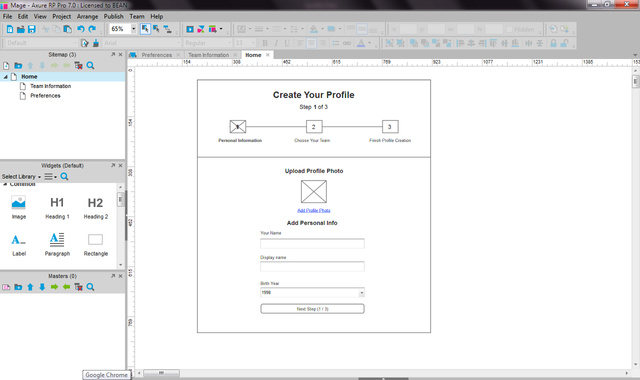Pick the Image widget from the library
This screenshot has width=640, height=380.
(x=19, y=207)
